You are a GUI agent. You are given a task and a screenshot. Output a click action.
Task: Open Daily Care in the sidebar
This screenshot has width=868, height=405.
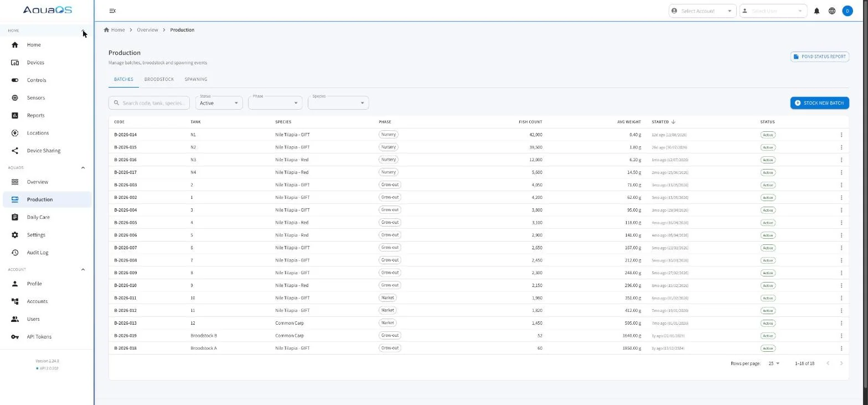point(47,217)
